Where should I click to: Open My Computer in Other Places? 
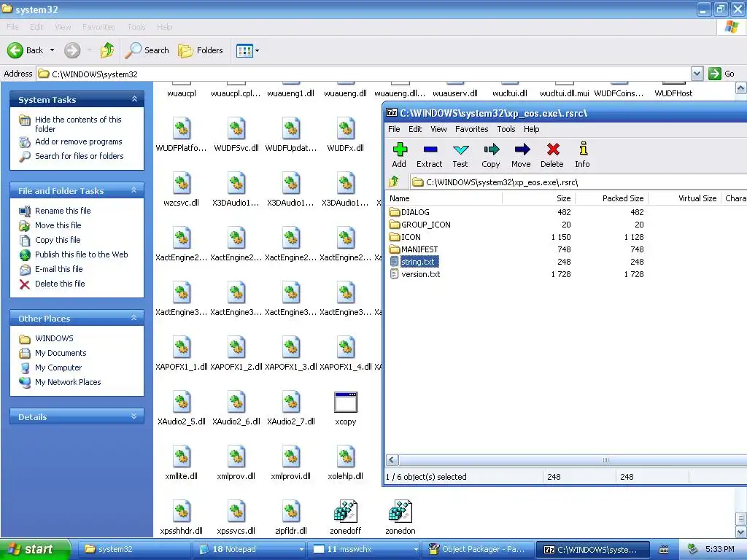[58, 367]
